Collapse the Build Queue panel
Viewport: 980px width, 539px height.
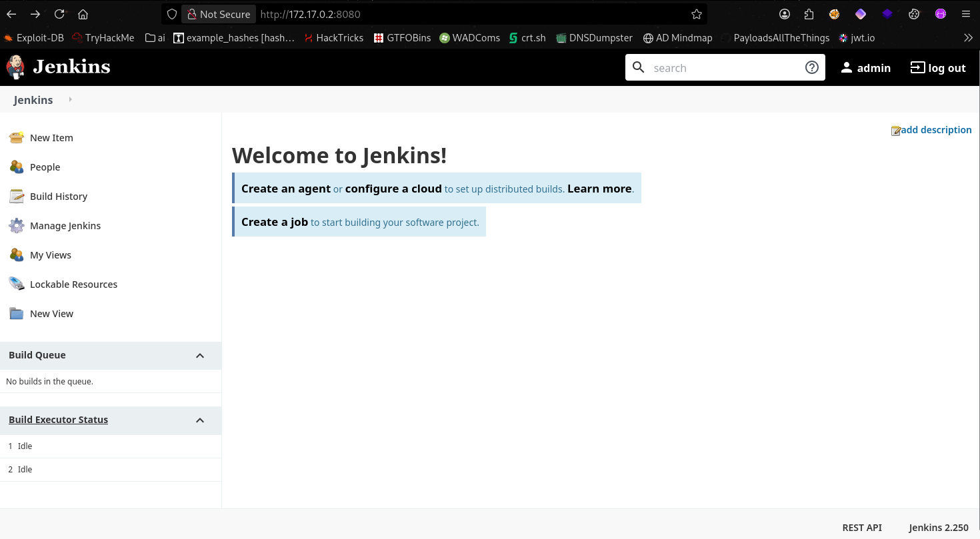[200, 356]
